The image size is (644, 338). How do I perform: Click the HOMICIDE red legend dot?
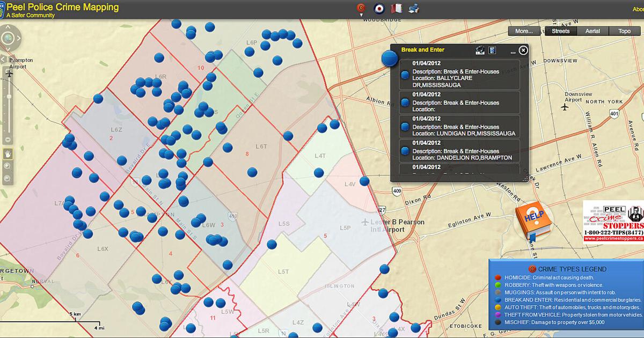[499, 277]
